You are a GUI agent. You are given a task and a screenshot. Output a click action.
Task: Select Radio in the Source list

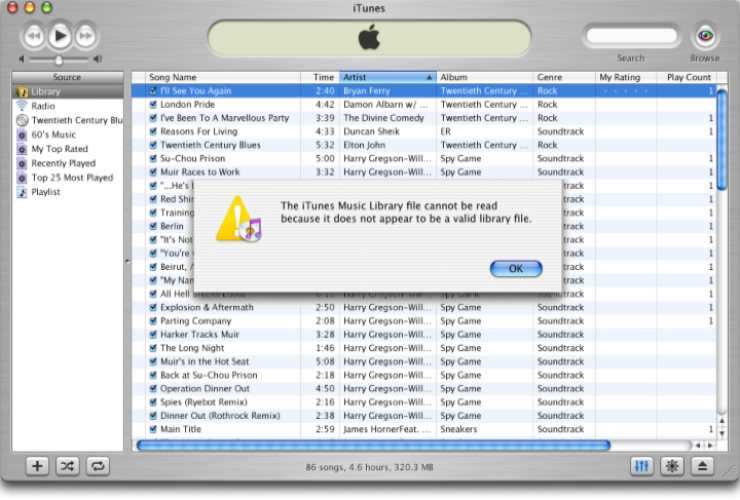[67, 106]
